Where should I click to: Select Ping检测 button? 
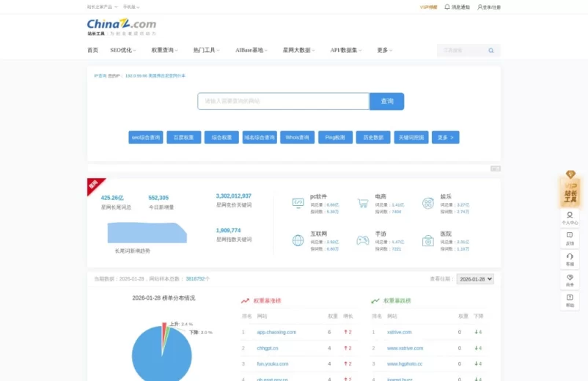click(335, 138)
